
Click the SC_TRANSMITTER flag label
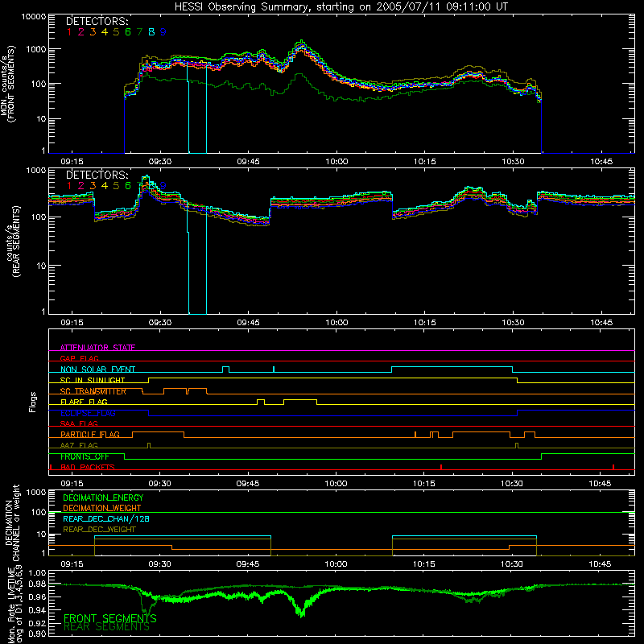pyautogui.click(x=93, y=391)
